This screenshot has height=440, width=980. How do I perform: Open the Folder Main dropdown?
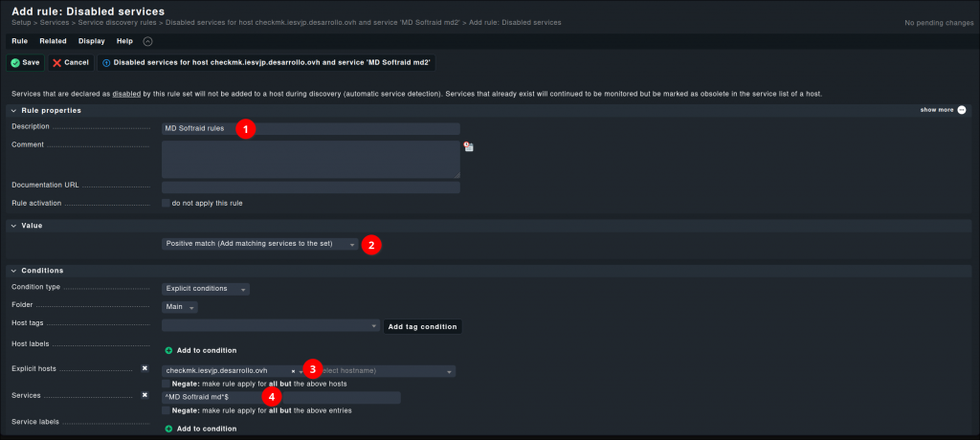[x=180, y=307]
